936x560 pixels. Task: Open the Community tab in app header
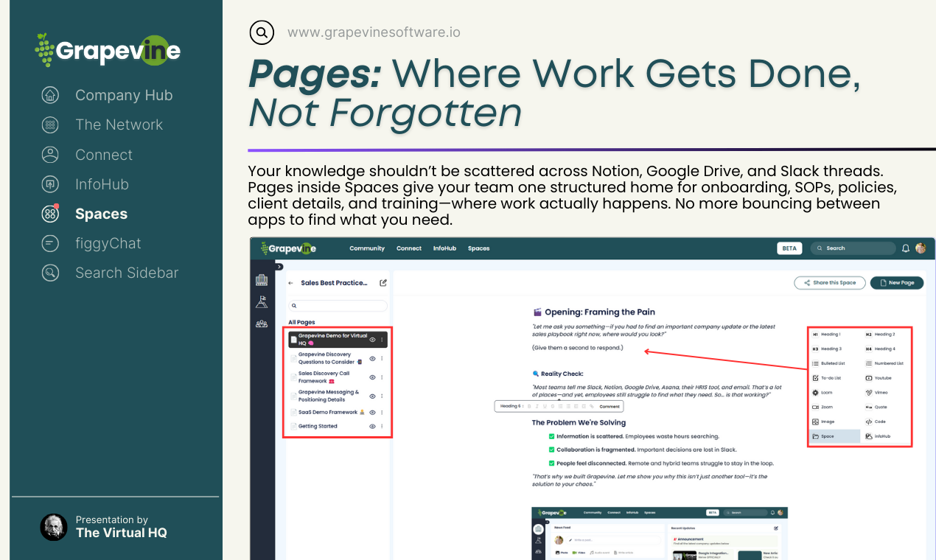pyautogui.click(x=367, y=248)
